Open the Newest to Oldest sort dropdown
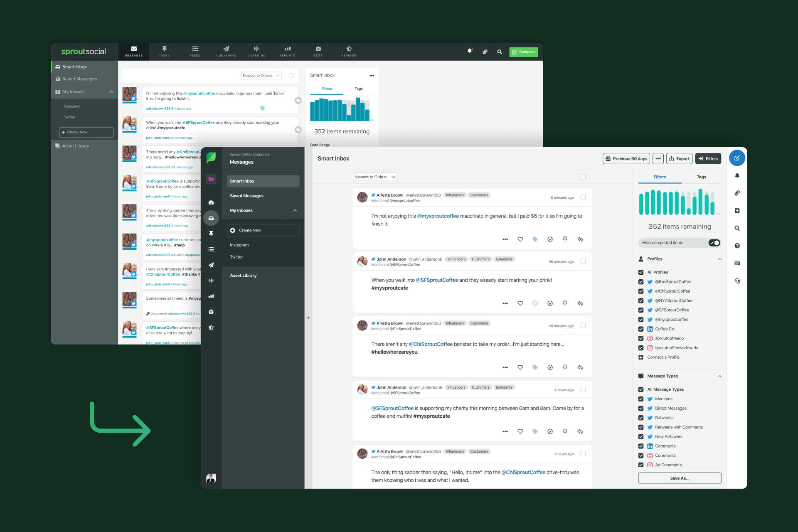Image resolution: width=798 pixels, height=532 pixels. click(375, 177)
